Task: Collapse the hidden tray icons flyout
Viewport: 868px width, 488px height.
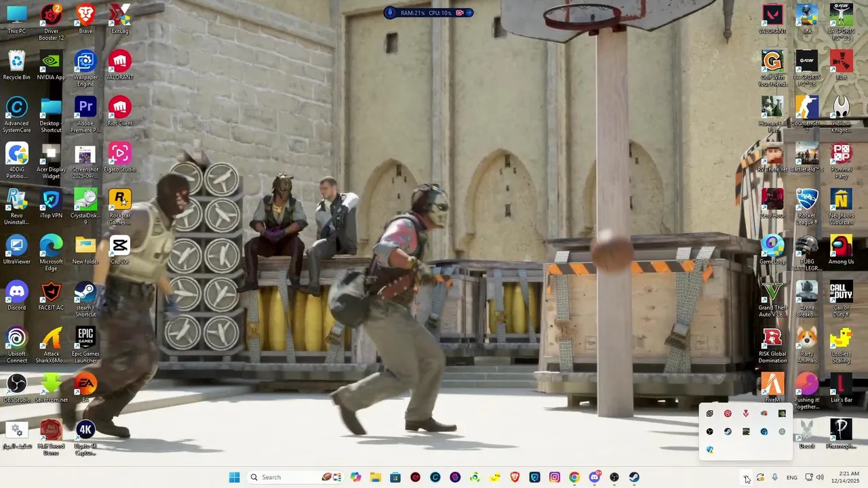Action: tap(746, 478)
